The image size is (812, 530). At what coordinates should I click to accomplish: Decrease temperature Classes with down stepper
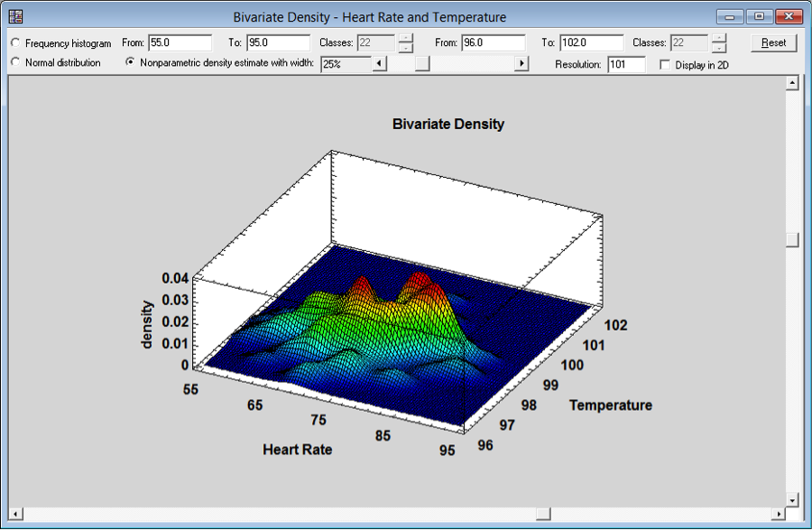719,46
